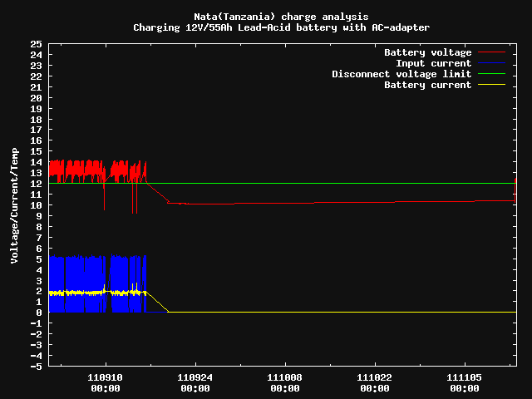The width and height of the screenshot is (532, 399).
Task: Click the -5 value on y-axis
Action: [x=36, y=367]
